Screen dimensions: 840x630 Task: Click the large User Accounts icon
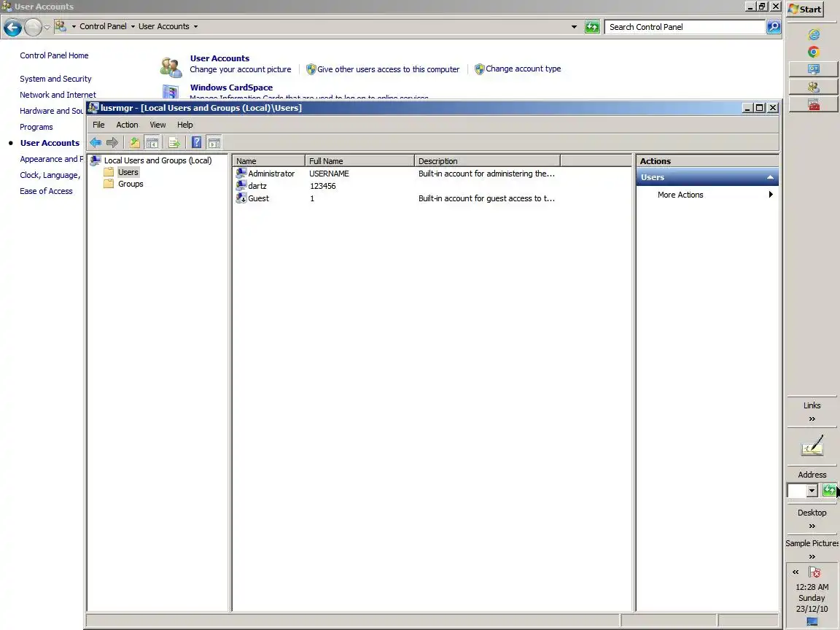(171, 67)
